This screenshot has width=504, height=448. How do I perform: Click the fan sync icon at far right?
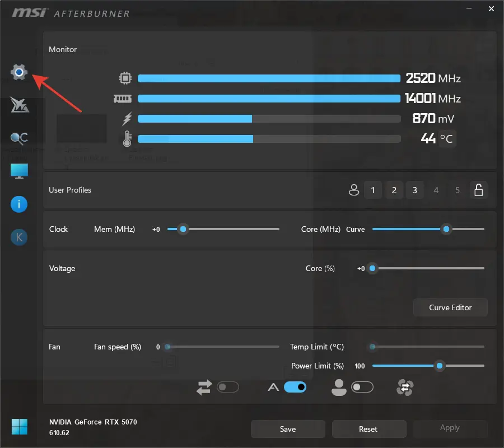click(x=405, y=388)
